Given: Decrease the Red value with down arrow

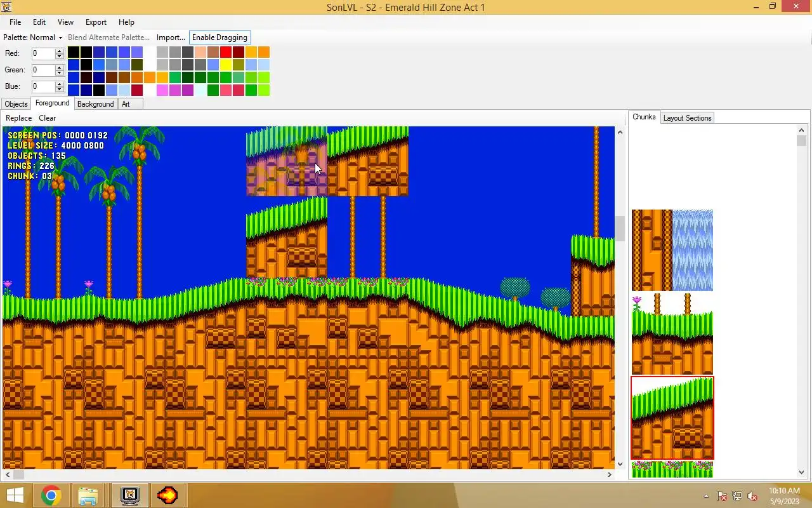Looking at the screenshot, I should (60, 57).
